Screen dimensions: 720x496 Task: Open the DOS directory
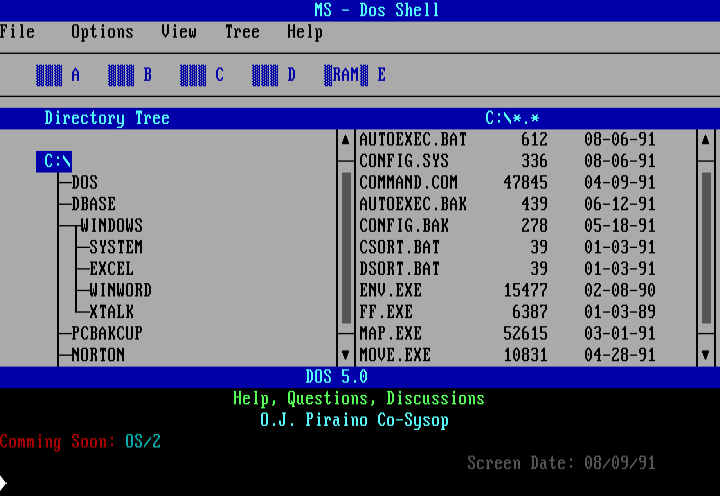point(85,183)
